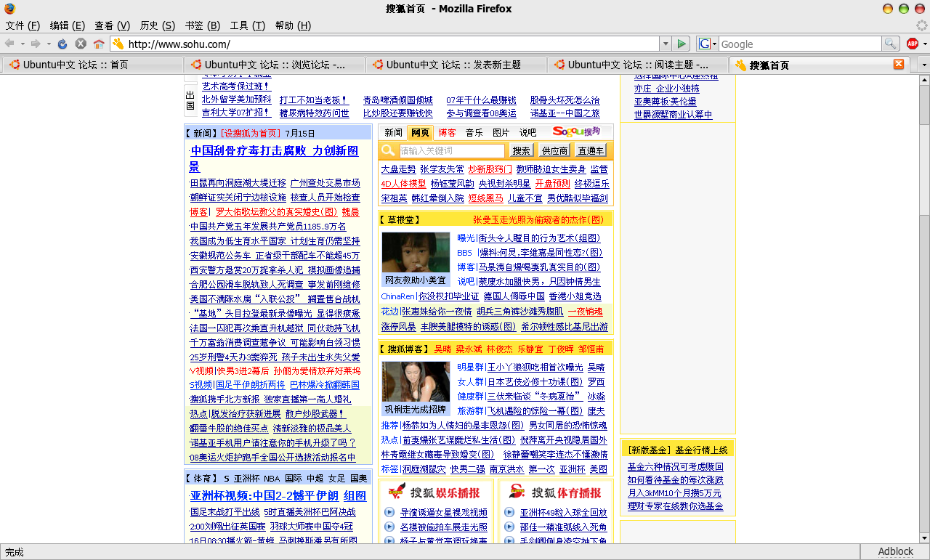Screen dimensions: 930x560
Task: Close the 搜狐首页 tab with orange X
Action: tap(899, 64)
